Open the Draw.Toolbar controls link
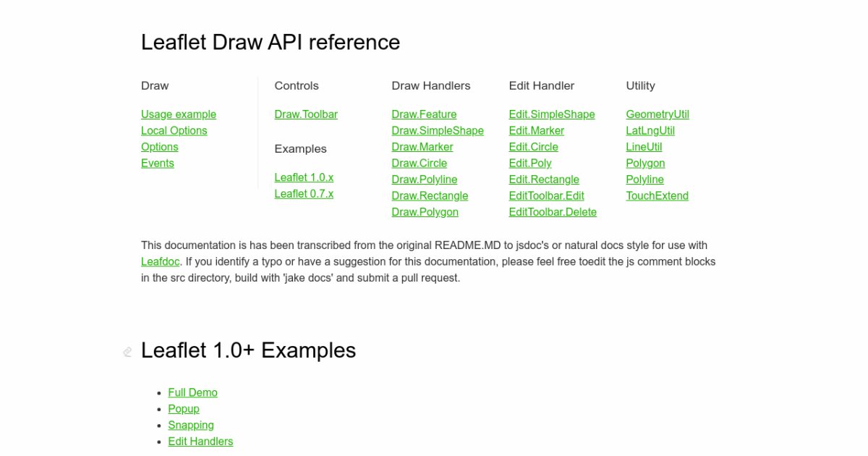The image size is (868, 456). click(306, 114)
